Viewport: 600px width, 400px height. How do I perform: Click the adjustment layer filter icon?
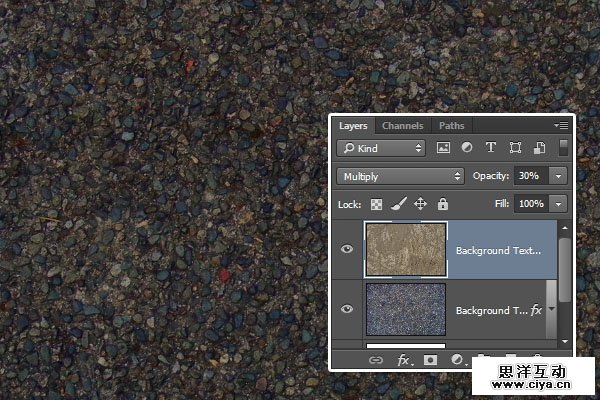pos(467,148)
